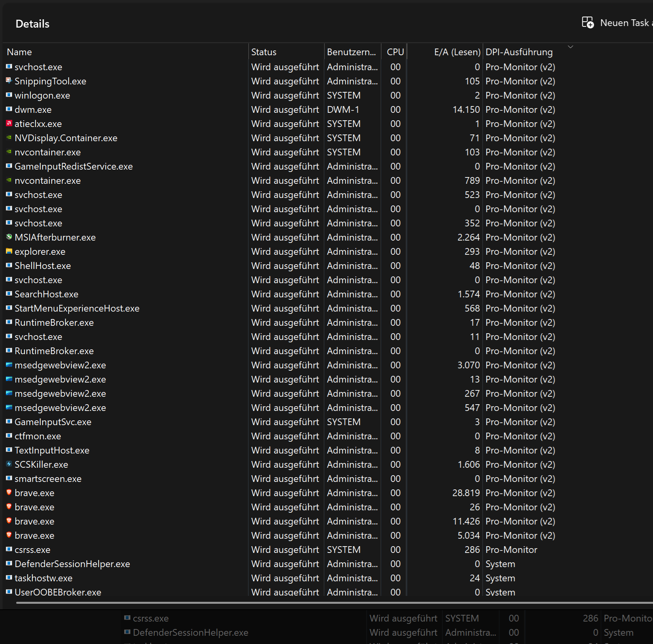Click the SnippingTool.exe process icon
The image size is (653, 644).
click(x=9, y=81)
